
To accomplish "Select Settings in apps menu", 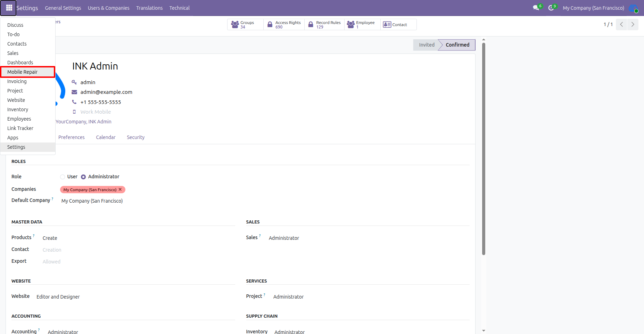I will tap(28, 147).
